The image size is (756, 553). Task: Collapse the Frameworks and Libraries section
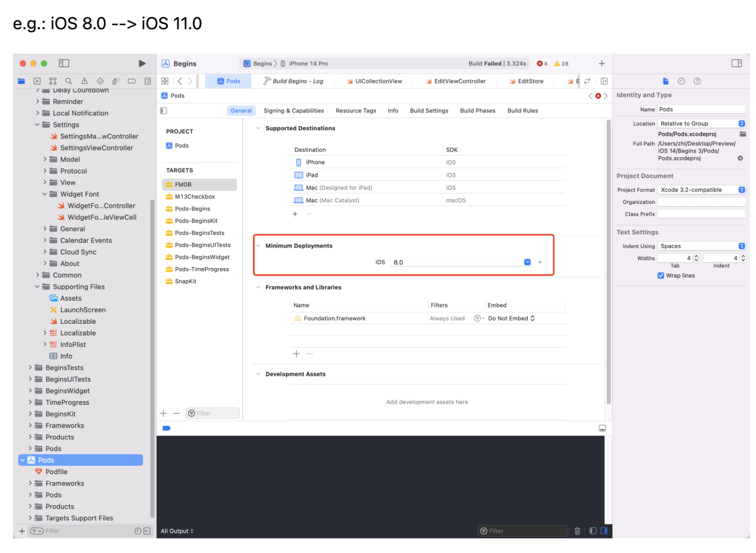pos(258,287)
